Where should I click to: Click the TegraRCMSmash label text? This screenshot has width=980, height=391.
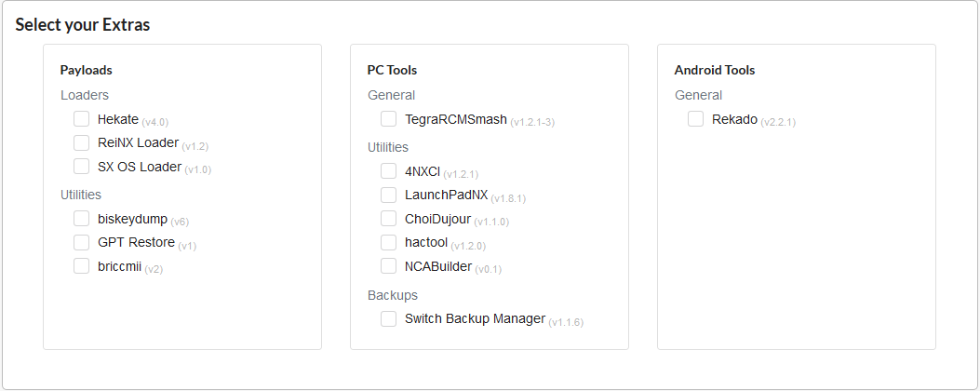tap(456, 119)
